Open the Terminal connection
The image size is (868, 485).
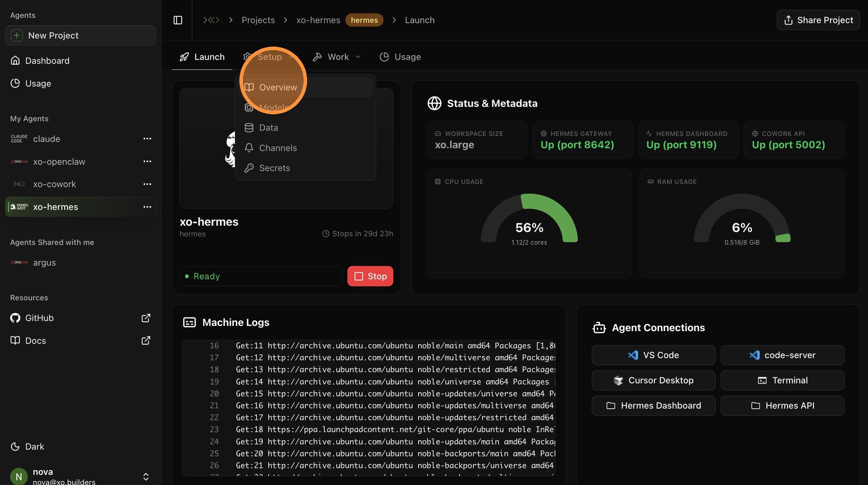pyautogui.click(x=782, y=380)
